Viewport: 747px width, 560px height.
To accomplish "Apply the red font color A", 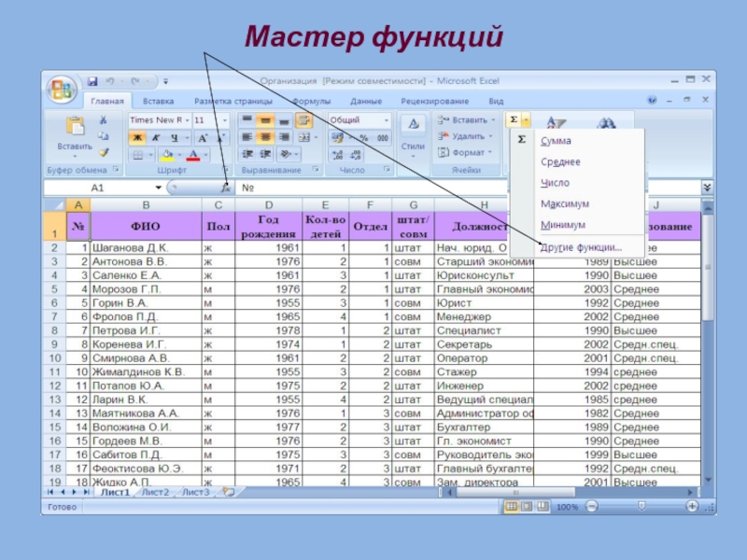I will (193, 155).
